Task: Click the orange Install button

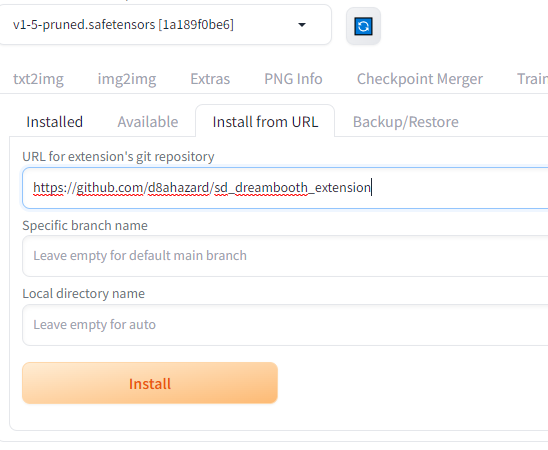Action: pos(150,383)
